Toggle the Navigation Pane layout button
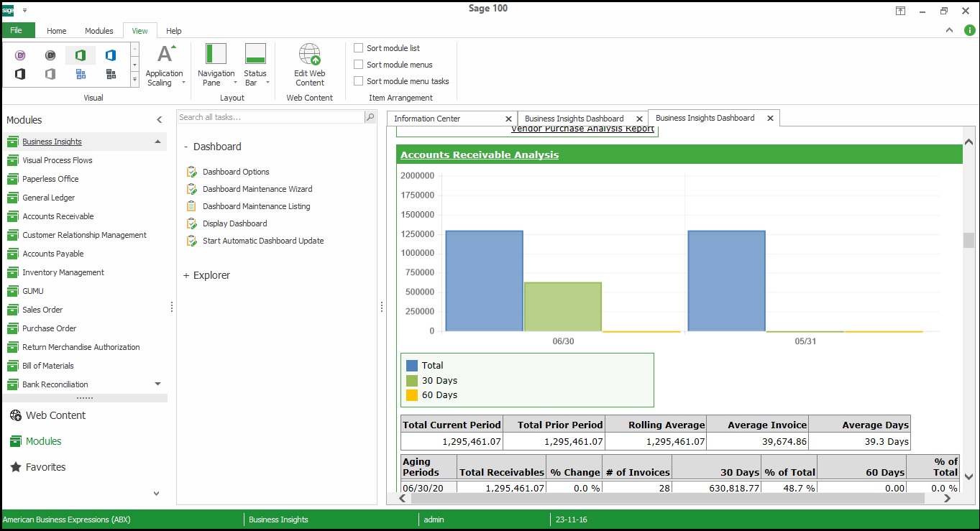Image resolution: width=980 pixels, height=531 pixels. click(216, 65)
